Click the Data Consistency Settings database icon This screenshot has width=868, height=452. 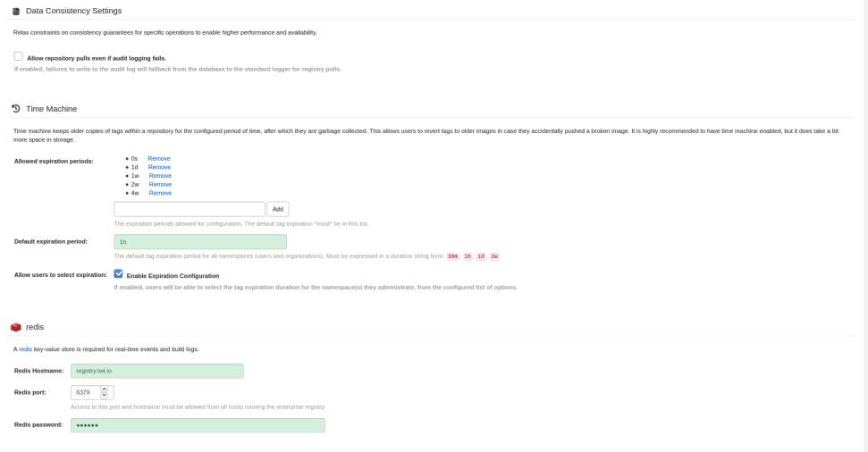(15, 11)
